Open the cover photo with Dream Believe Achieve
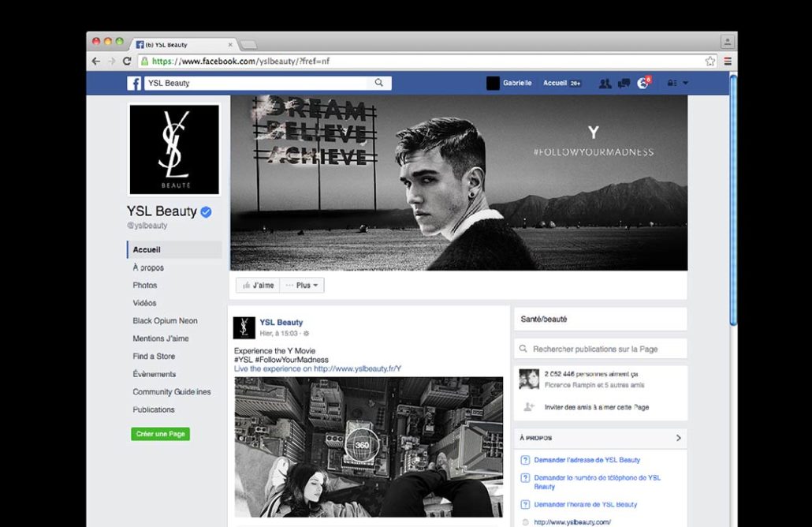Image resolution: width=812 pixels, height=527 pixels. pos(459,182)
